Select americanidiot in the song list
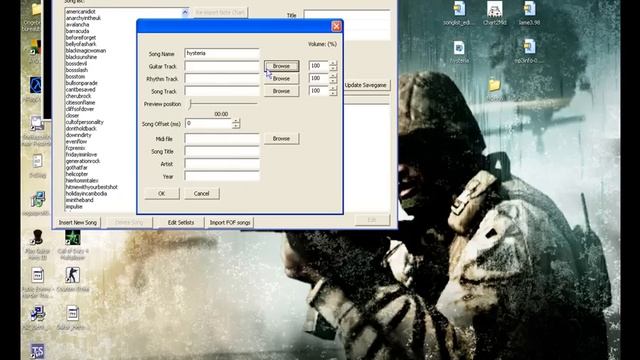This screenshot has height=360, width=640. [81, 12]
